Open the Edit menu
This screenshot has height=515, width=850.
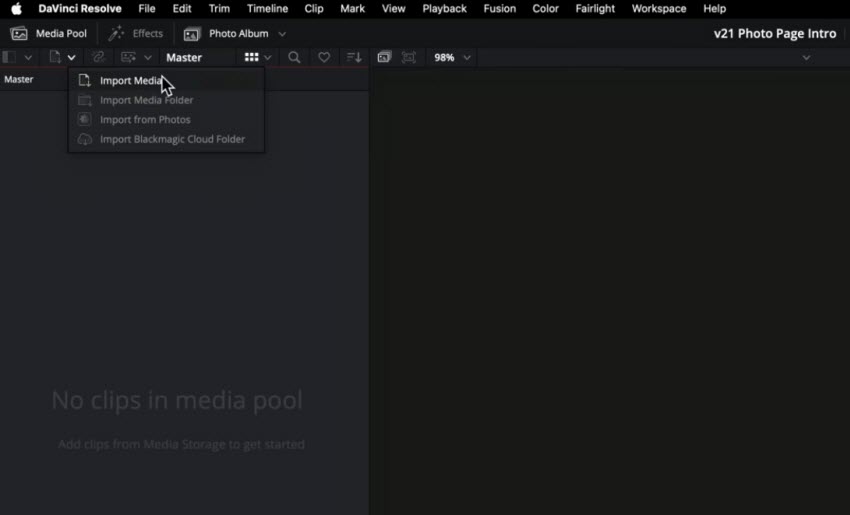(x=182, y=9)
